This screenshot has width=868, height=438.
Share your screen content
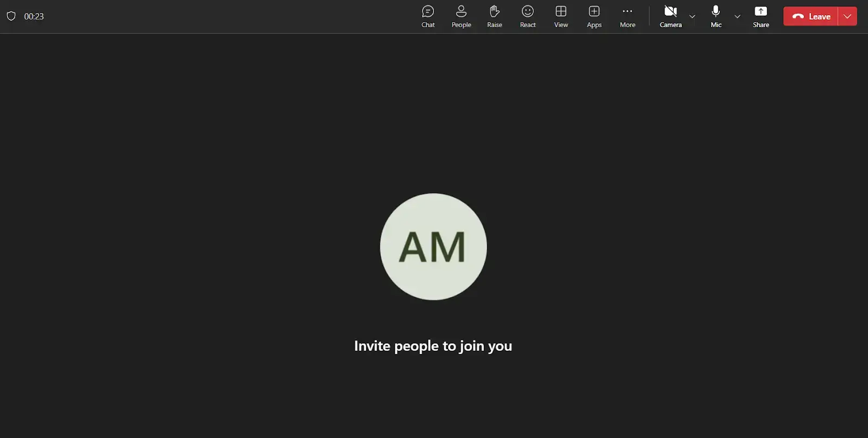pos(761,16)
